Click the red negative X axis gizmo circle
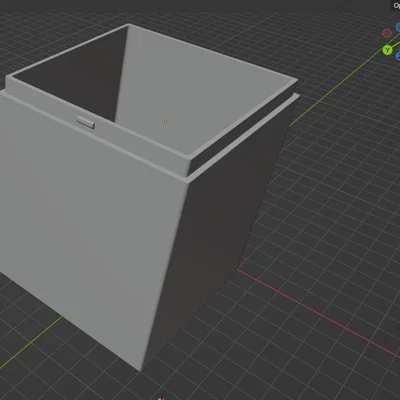400x400 pixels. (387, 33)
